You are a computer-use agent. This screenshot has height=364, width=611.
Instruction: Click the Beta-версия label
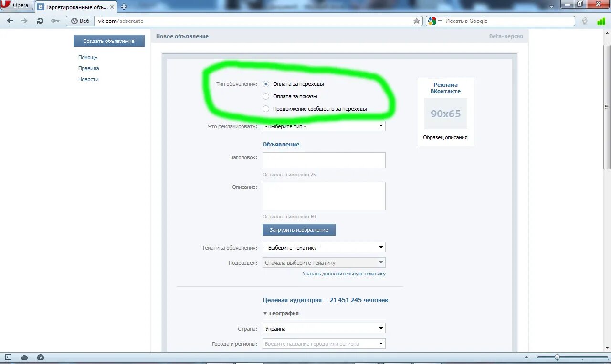coord(506,36)
